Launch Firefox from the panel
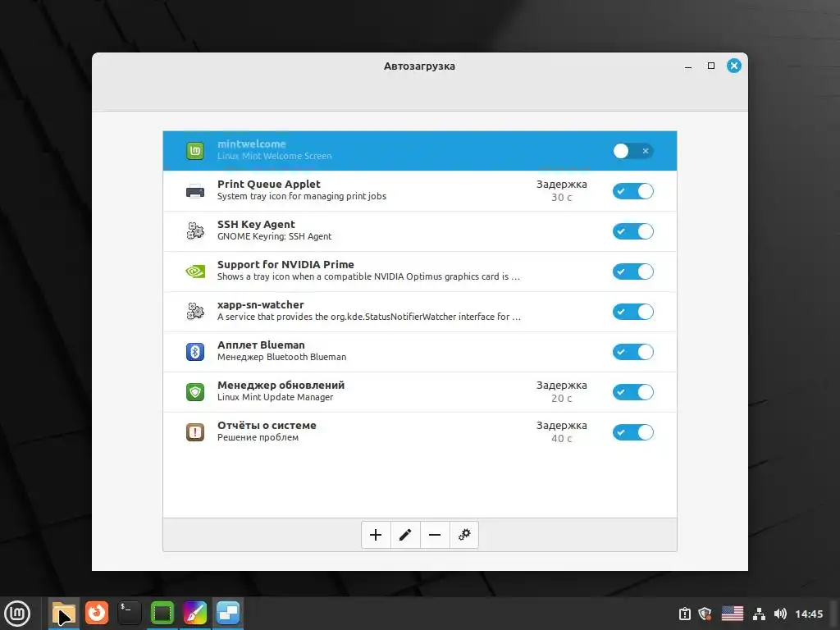This screenshot has width=840, height=630. (97, 613)
